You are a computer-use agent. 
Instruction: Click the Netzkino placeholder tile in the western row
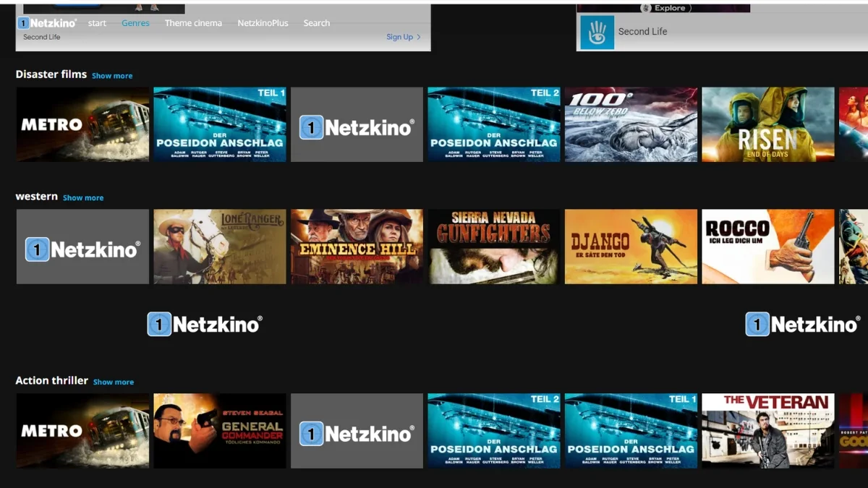pyautogui.click(x=82, y=247)
